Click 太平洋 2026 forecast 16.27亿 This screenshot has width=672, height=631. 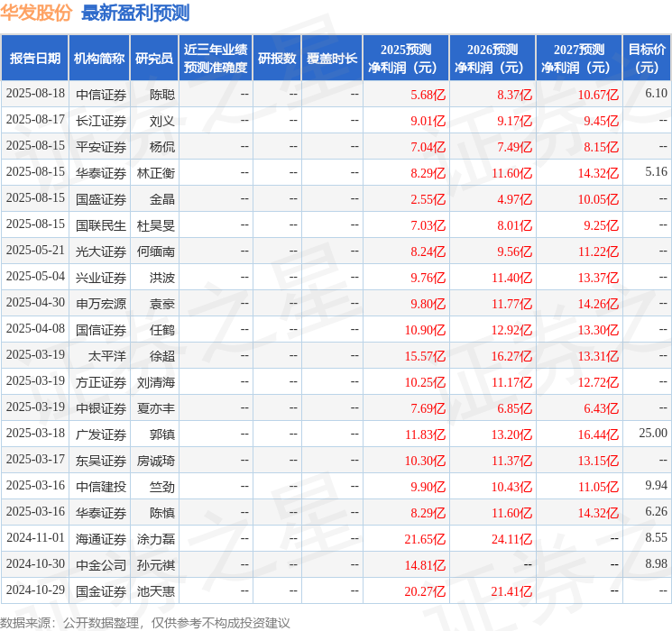[x=511, y=356]
